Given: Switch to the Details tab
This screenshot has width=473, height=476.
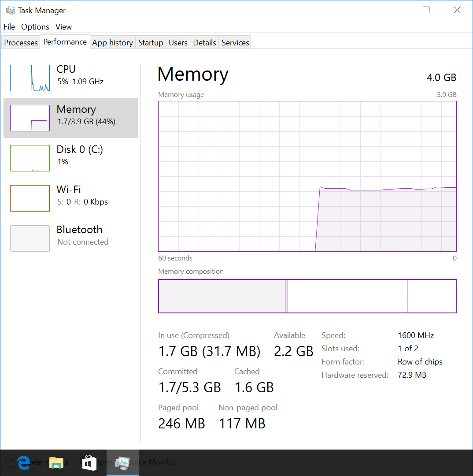Looking at the screenshot, I should [x=204, y=42].
